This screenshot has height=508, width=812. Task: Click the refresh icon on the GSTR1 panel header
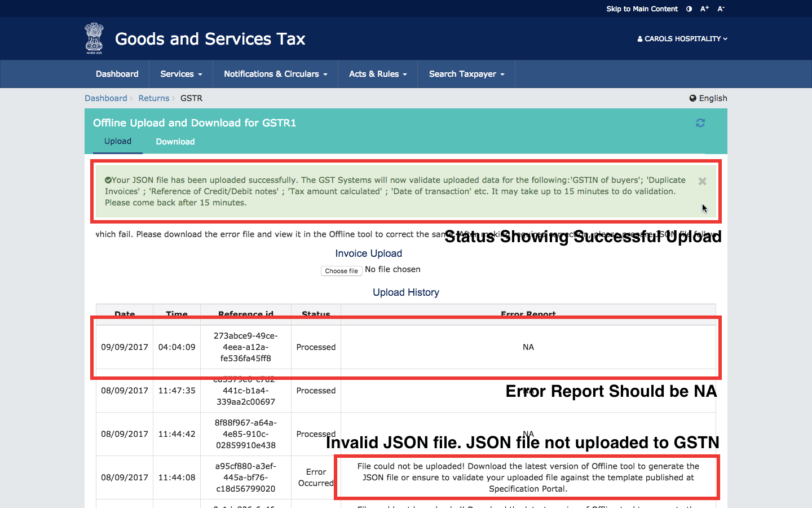[700, 122]
